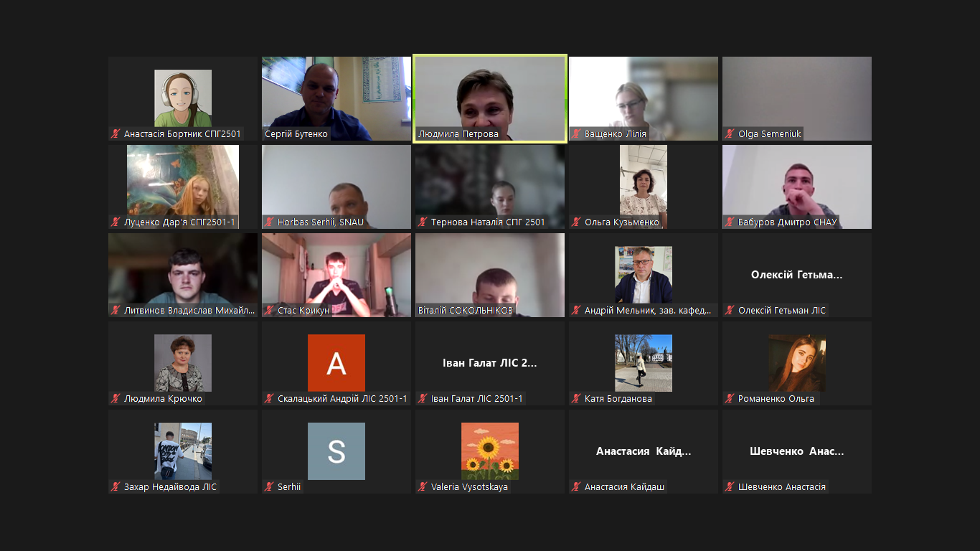980x551 pixels.
Task: Click the name label 'Стас Крикун'
Action: tap(303, 311)
